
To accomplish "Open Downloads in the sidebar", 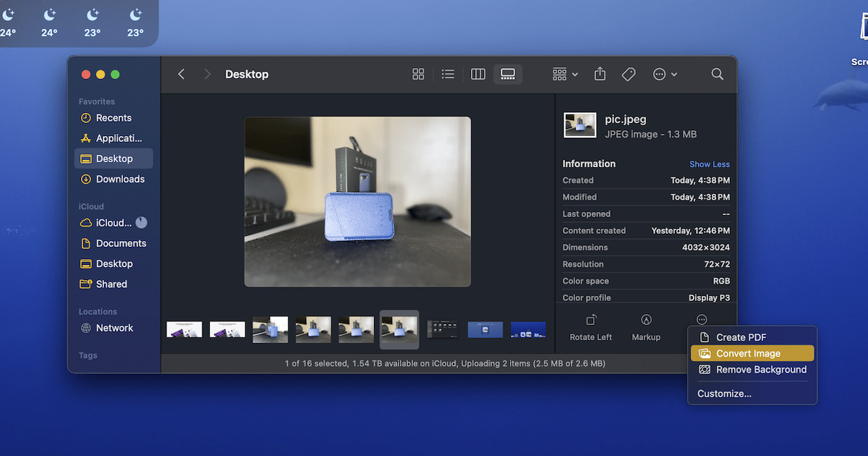I will (x=120, y=179).
